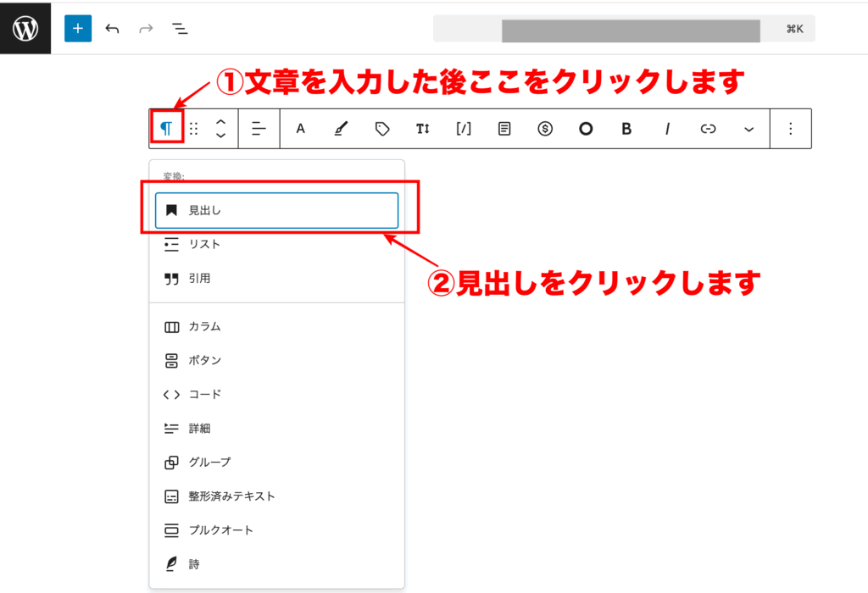Open the blue block inserter plus button
Screen dimensions: 868x593
[x=78, y=28]
